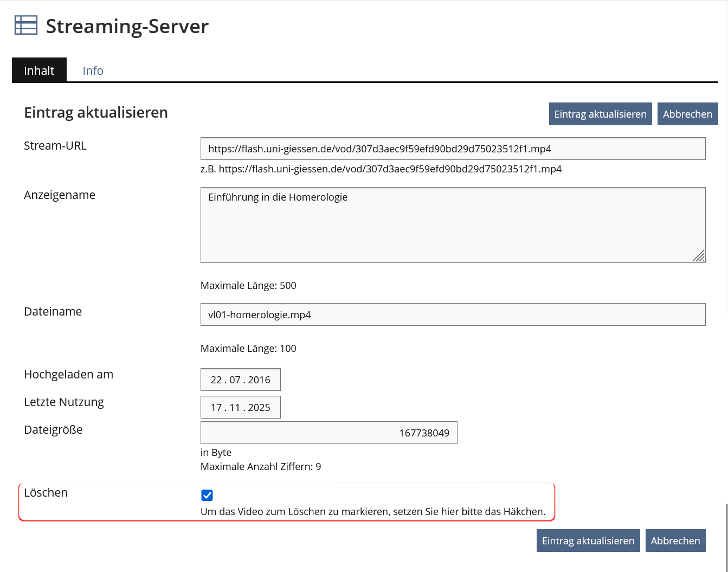
Task: Select year 2025 in Letzte Nutzung date
Action: point(259,407)
